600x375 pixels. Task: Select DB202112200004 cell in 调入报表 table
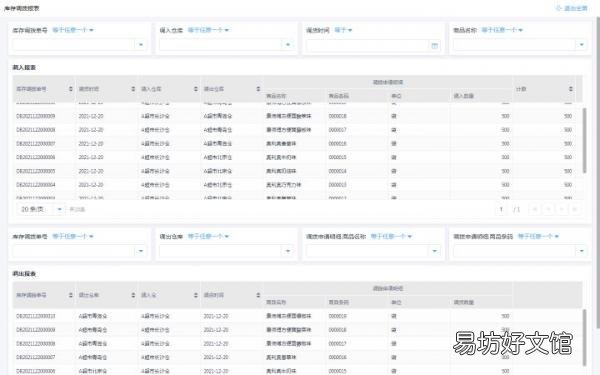click(x=36, y=185)
